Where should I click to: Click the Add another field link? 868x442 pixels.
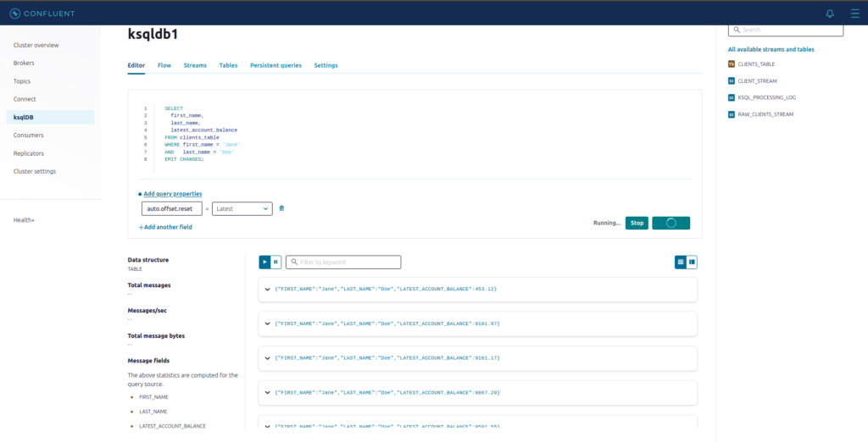coord(165,227)
